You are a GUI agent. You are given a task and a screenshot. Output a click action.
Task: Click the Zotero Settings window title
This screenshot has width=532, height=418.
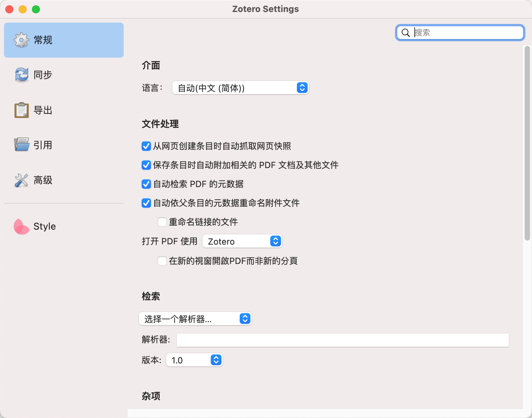click(266, 9)
